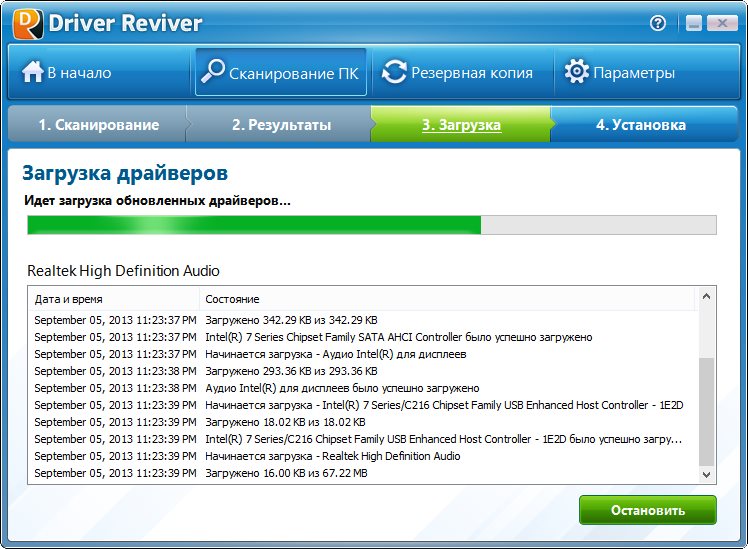Click the Driver Reviver logo icon

pyautogui.click(x=26, y=23)
